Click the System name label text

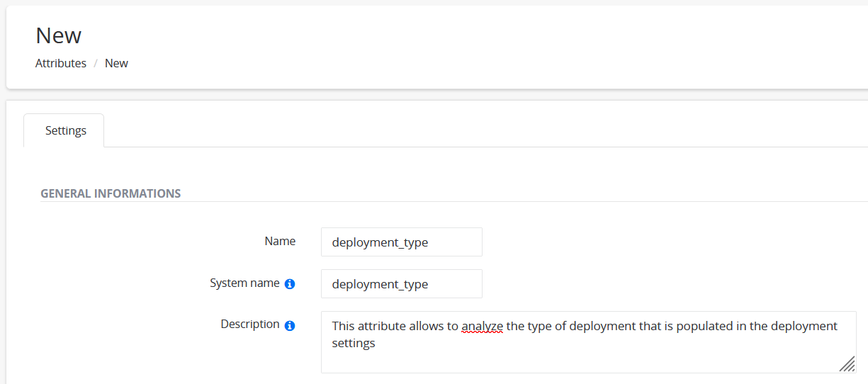(x=244, y=283)
